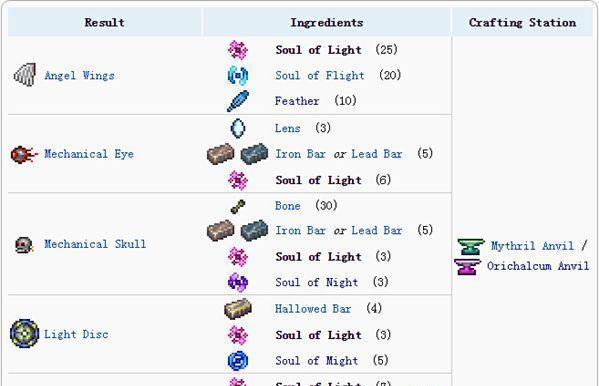Follow the Mythril Anvil link
This screenshot has height=386, width=599.
(x=532, y=246)
